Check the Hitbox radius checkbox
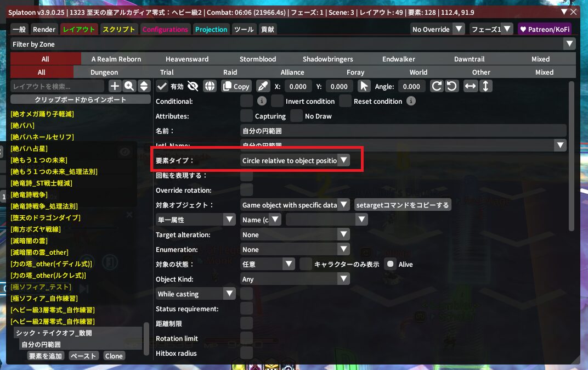Viewport: 588px width, 370px height. 247,353
